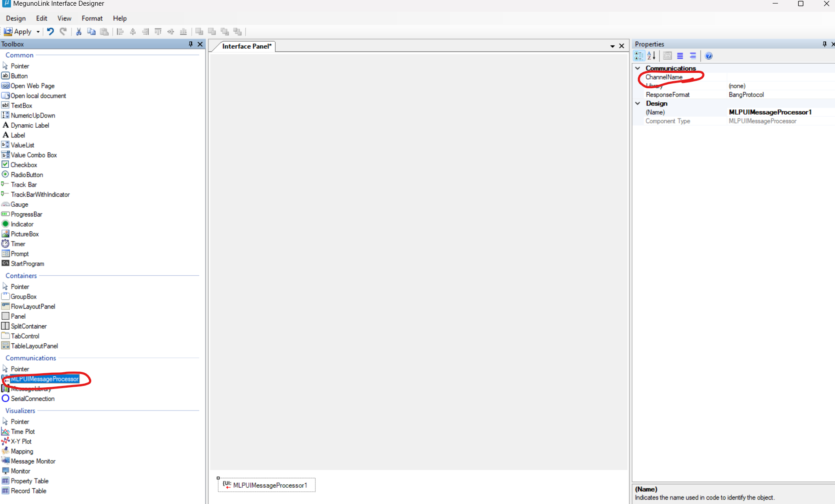Collapse the Communications property category
The height and width of the screenshot is (504, 835).
(x=638, y=68)
